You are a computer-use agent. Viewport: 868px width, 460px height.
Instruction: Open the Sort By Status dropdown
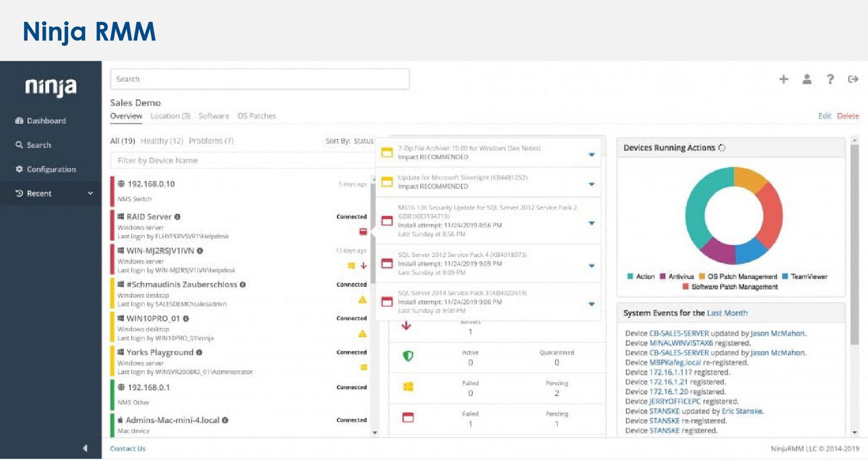(349, 141)
